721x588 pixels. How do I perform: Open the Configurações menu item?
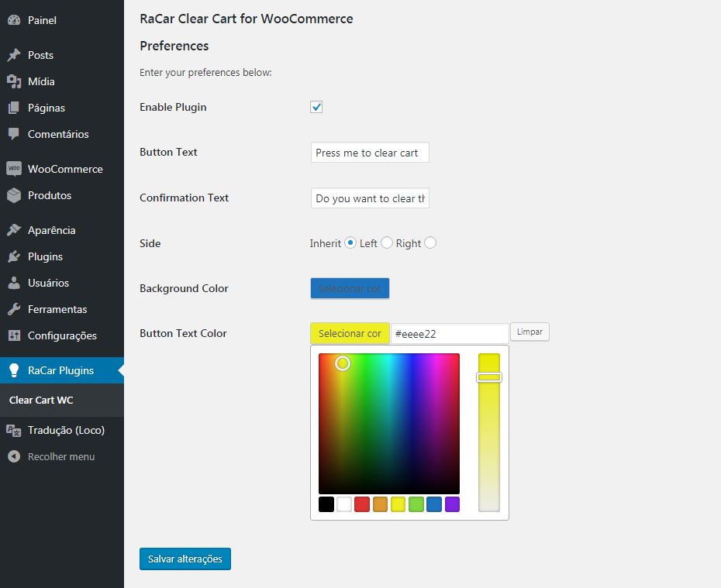pos(62,335)
